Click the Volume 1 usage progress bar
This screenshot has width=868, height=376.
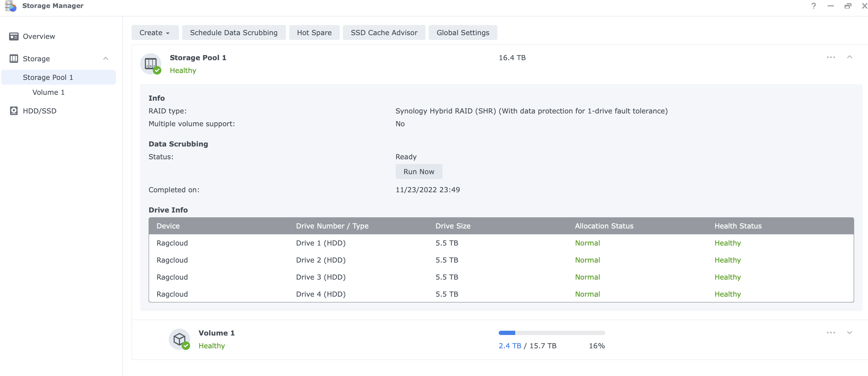click(552, 333)
